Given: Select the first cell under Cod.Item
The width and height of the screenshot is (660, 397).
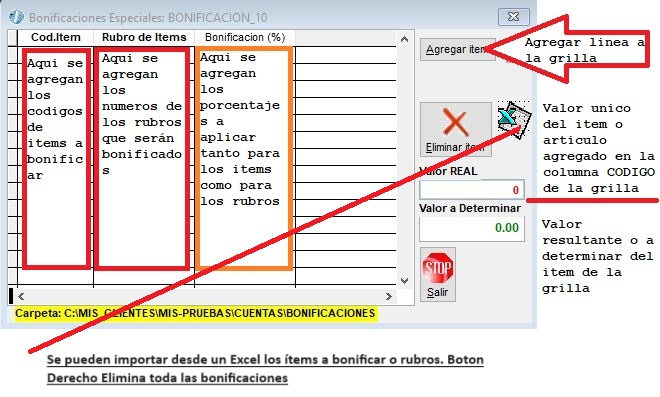Looking at the screenshot, I should [x=56, y=55].
